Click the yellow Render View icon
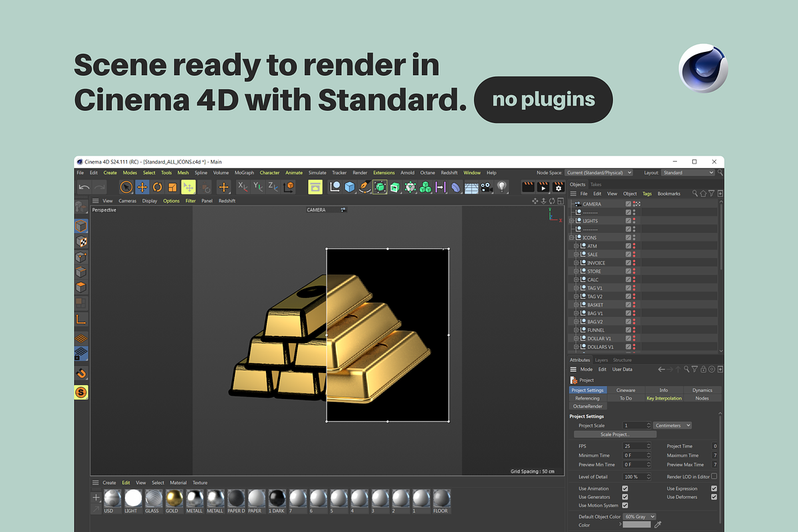Viewport: 798px width, 532px height. click(x=315, y=188)
